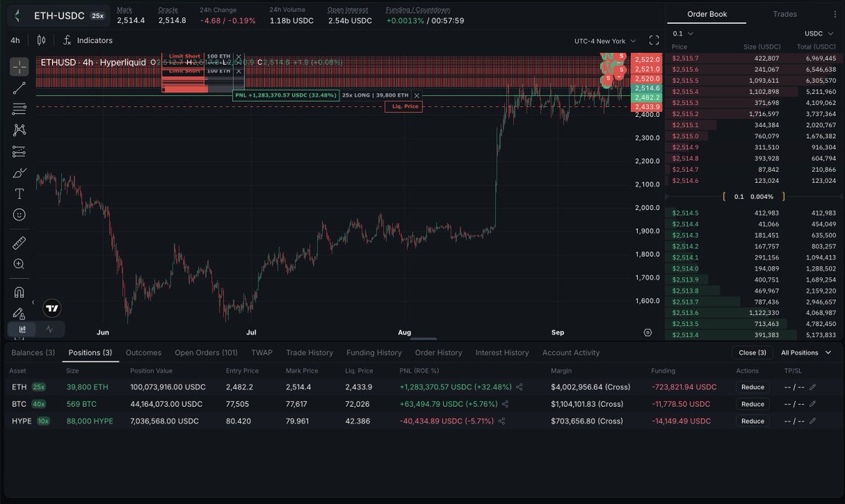Reduce the ETH position
The image size is (845, 504).
tap(752, 386)
